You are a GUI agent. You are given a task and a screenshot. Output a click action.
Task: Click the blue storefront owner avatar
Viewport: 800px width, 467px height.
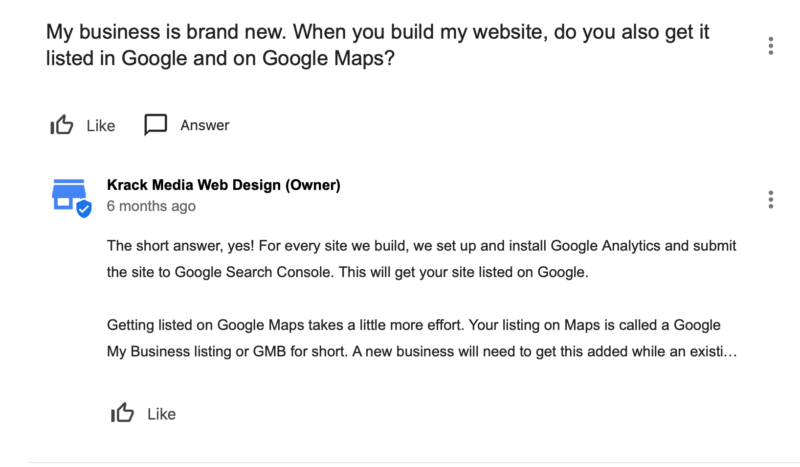(68, 195)
